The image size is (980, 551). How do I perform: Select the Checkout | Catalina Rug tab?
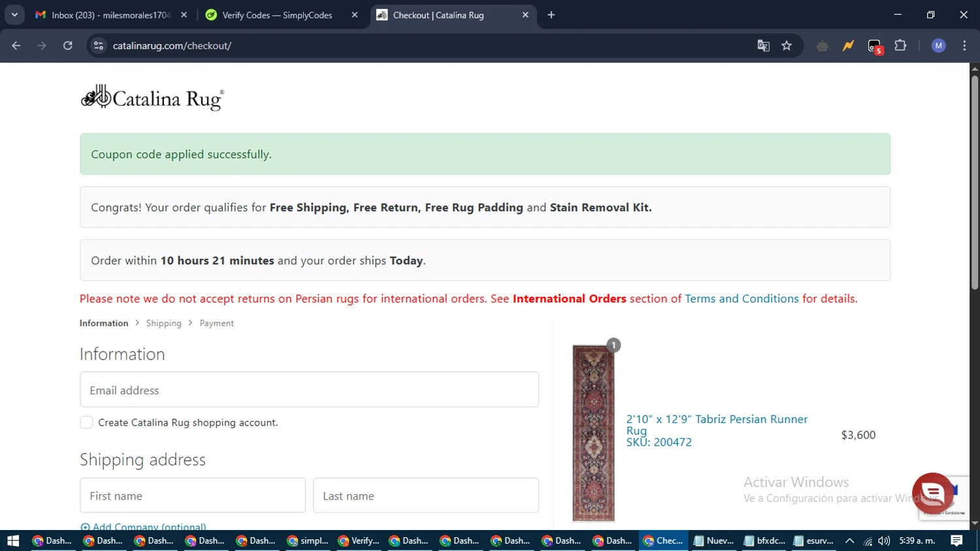point(453,15)
